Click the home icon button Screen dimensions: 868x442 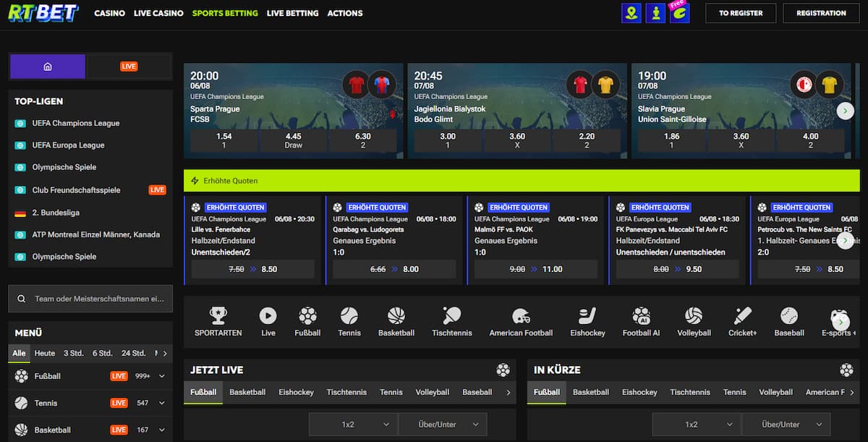tap(48, 67)
